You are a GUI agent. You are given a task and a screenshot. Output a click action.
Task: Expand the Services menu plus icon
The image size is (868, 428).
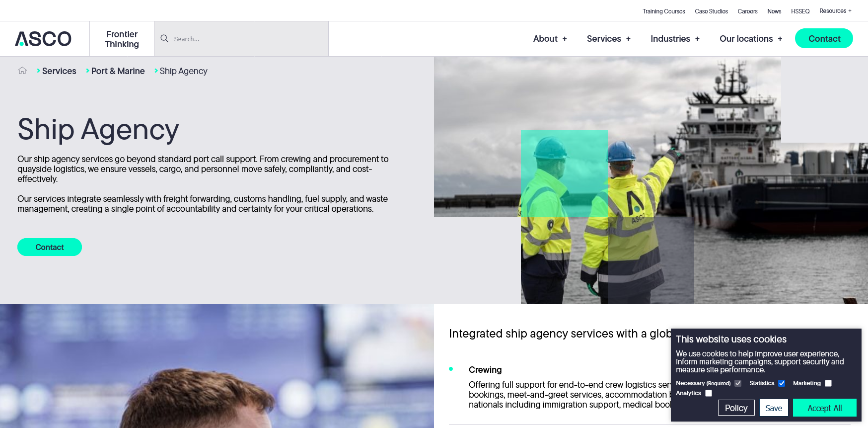628,39
